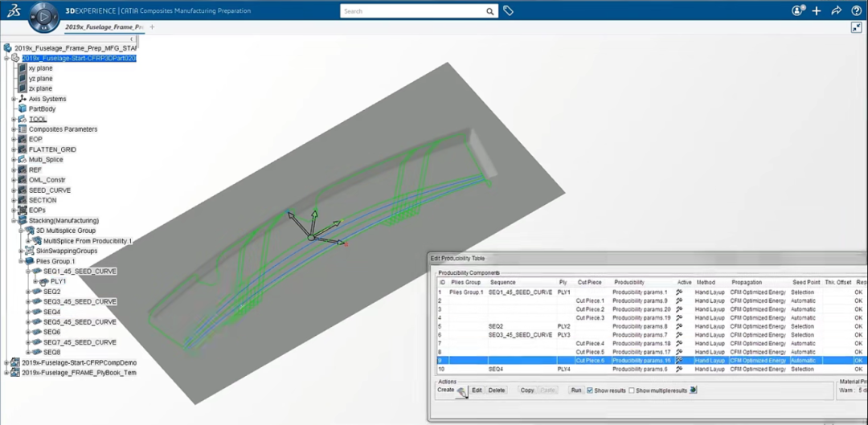This screenshot has width=868, height=425.
Task: Select the Cut Piece.5 table cell
Action: pyautogui.click(x=590, y=352)
